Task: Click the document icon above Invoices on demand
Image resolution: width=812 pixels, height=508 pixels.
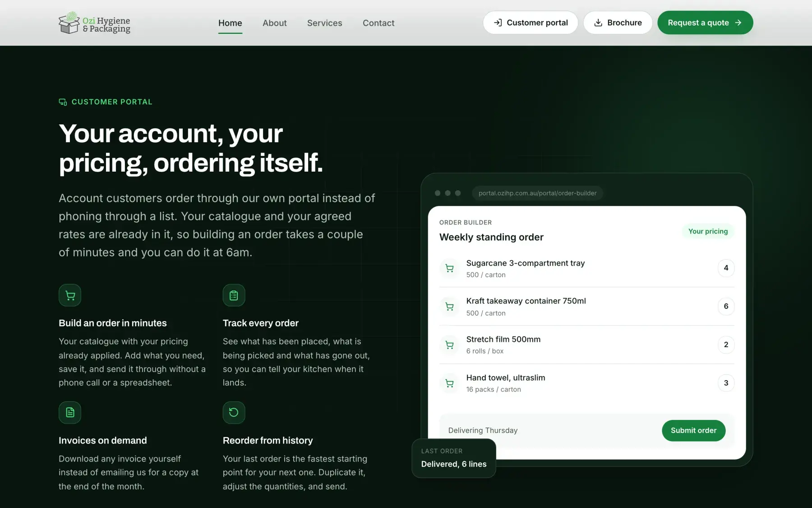Action: pos(70,412)
